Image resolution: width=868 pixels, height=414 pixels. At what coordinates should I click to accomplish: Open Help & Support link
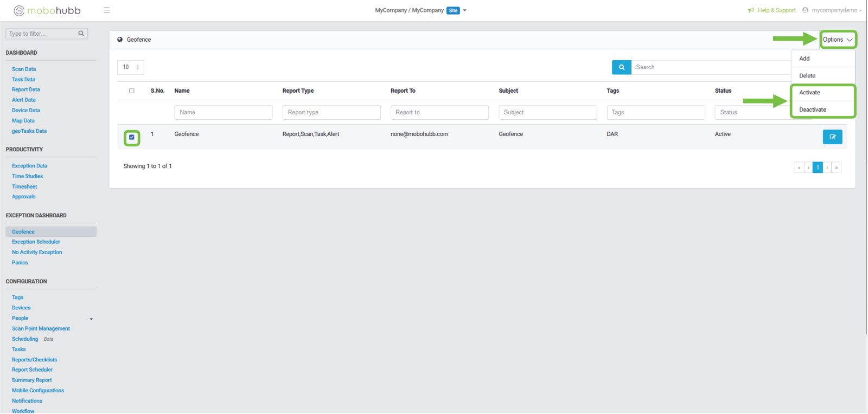point(776,10)
